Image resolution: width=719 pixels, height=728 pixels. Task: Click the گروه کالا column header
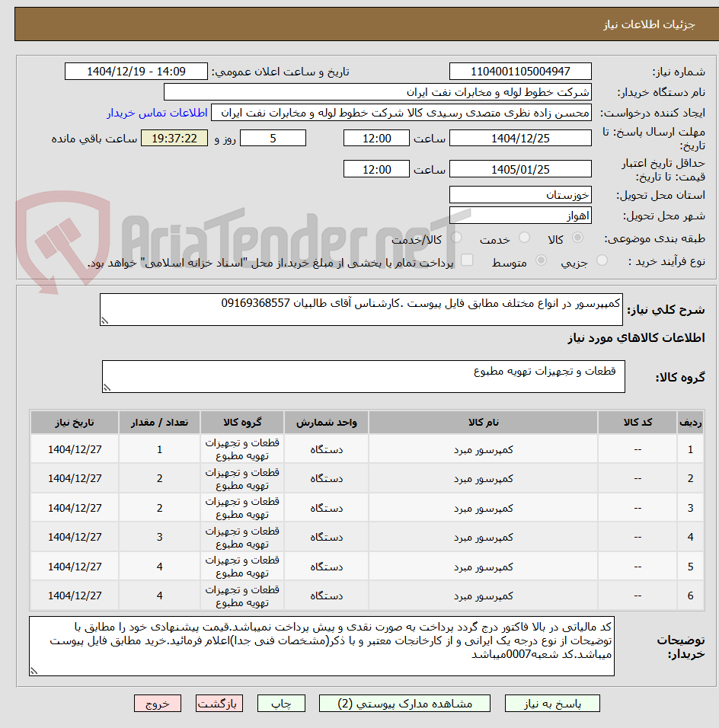click(242, 422)
